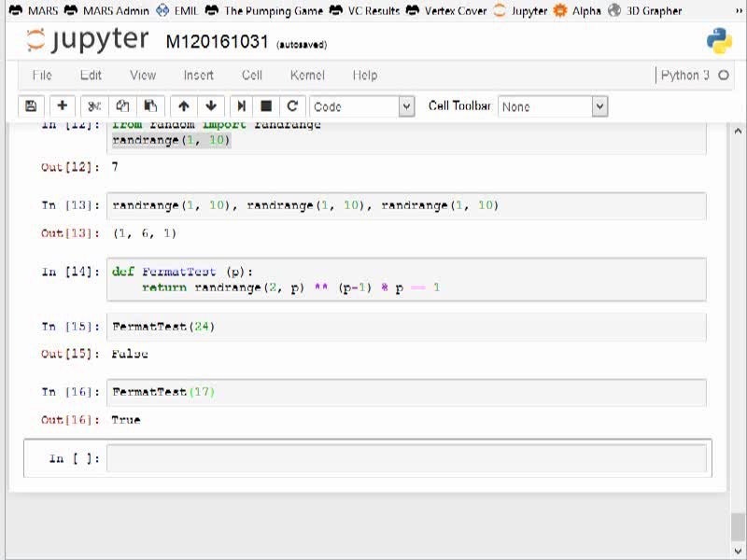The height and width of the screenshot is (560, 747).
Task: Open the cell type Code dropdown
Action: pyautogui.click(x=362, y=106)
